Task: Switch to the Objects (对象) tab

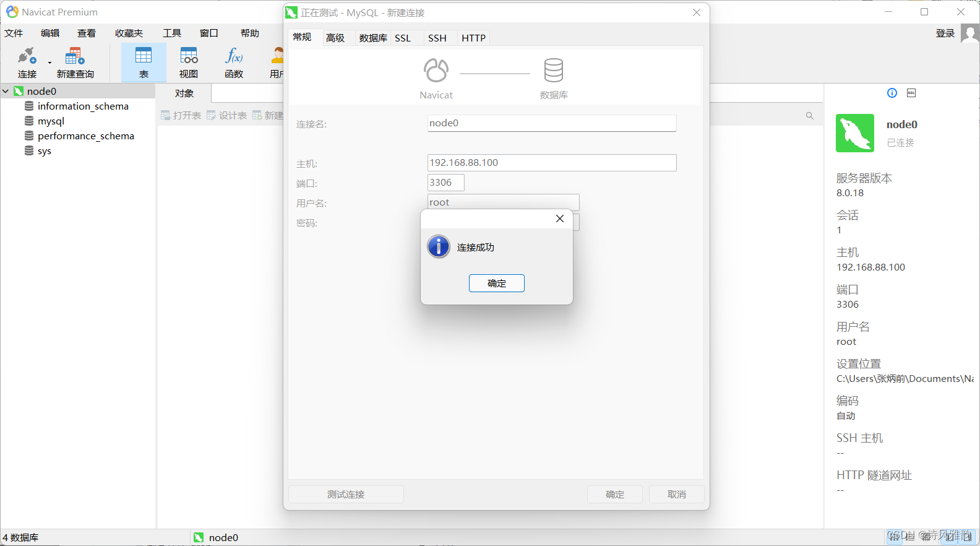Action: coord(184,93)
